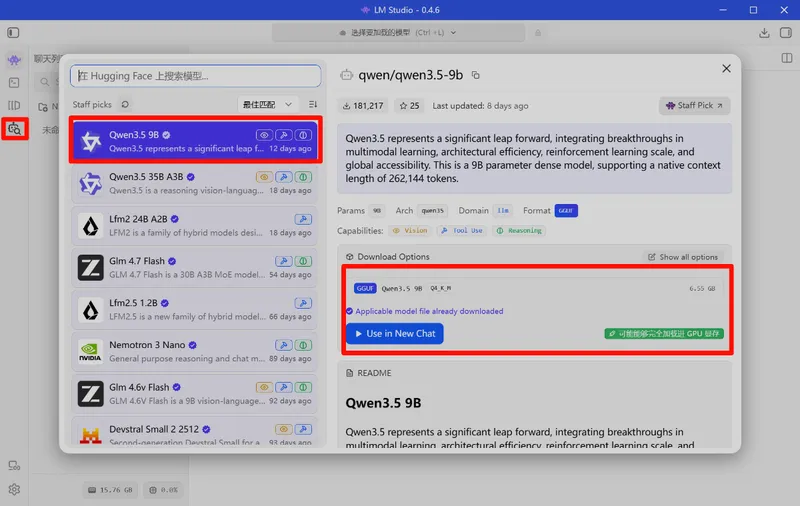
Task: Click the Reasoning capability tag
Action: point(519,231)
